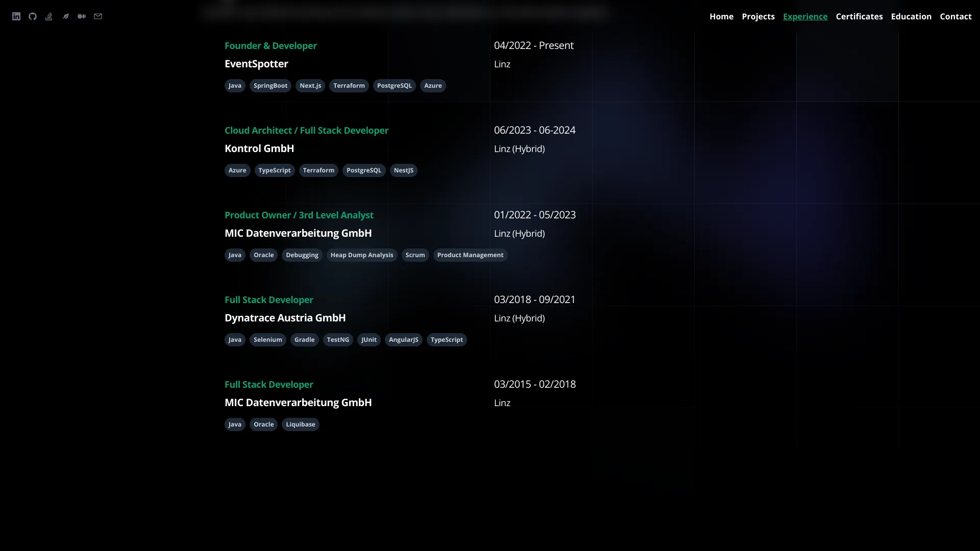Click Java tag under EventSpotter
Screen dimensions: 980x551
(235, 86)
